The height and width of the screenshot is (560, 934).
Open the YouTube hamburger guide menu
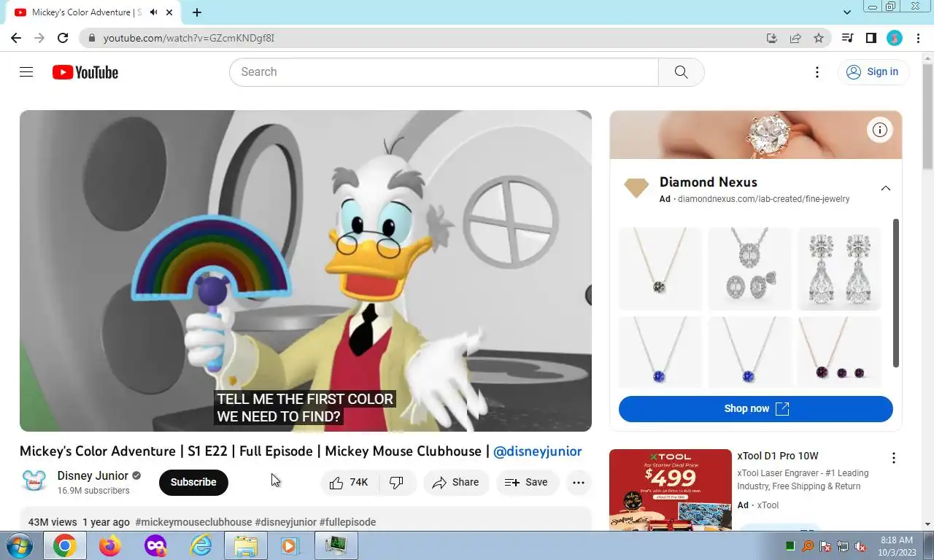click(x=26, y=71)
